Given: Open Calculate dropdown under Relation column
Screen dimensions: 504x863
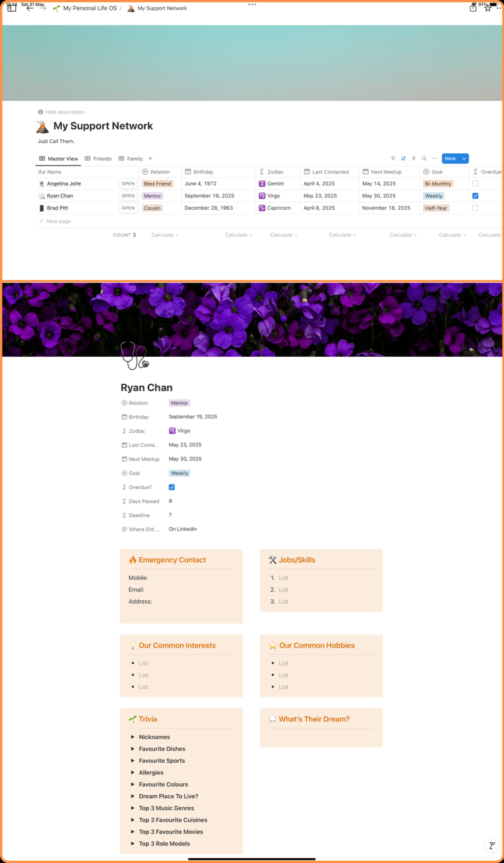Looking at the screenshot, I should click(x=165, y=235).
